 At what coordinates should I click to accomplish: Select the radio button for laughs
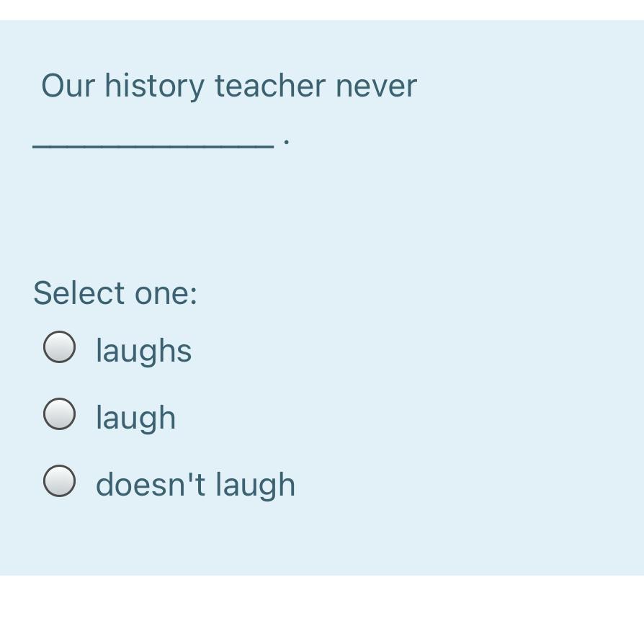[x=59, y=347]
